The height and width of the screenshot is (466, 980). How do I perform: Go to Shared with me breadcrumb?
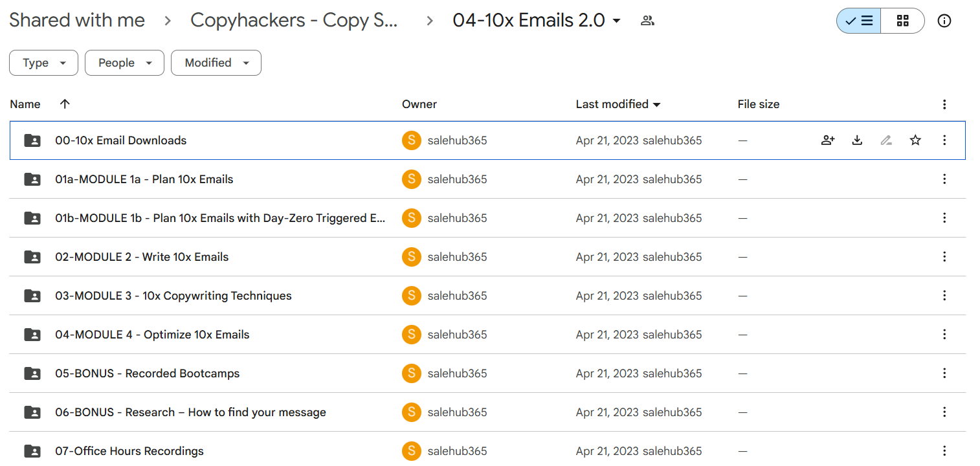click(x=77, y=21)
